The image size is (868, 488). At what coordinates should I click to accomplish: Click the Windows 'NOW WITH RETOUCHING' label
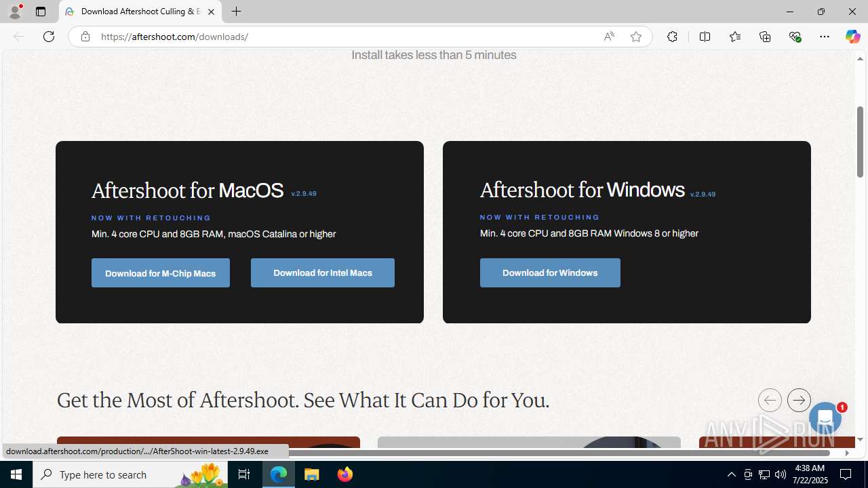[x=540, y=218]
